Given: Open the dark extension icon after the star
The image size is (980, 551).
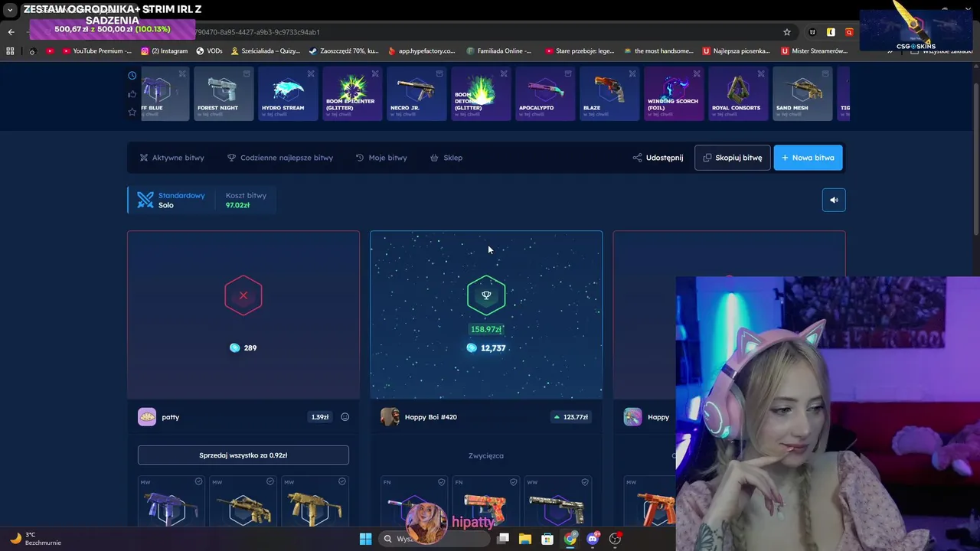Looking at the screenshot, I should tap(812, 32).
